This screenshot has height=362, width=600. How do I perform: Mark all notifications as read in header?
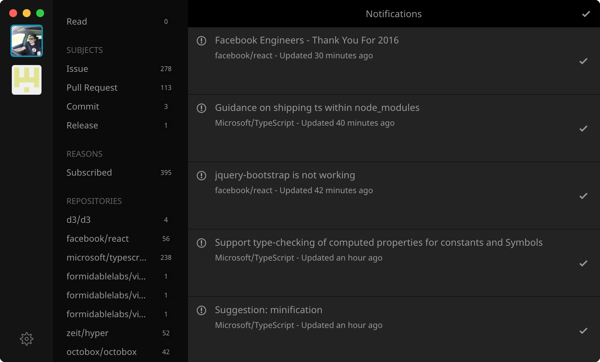[x=586, y=14]
